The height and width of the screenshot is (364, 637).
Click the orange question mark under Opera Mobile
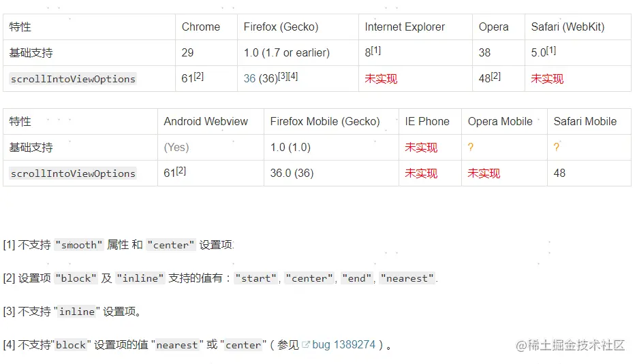[x=471, y=148]
